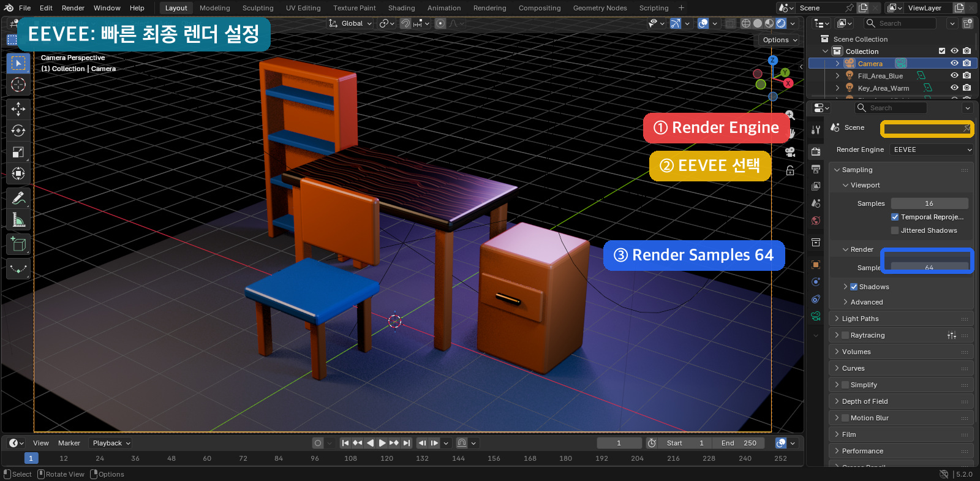This screenshot has height=481, width=980.
Task: Open the Scene properties tab
Action: pyautogui.click(x=816, y=203)
